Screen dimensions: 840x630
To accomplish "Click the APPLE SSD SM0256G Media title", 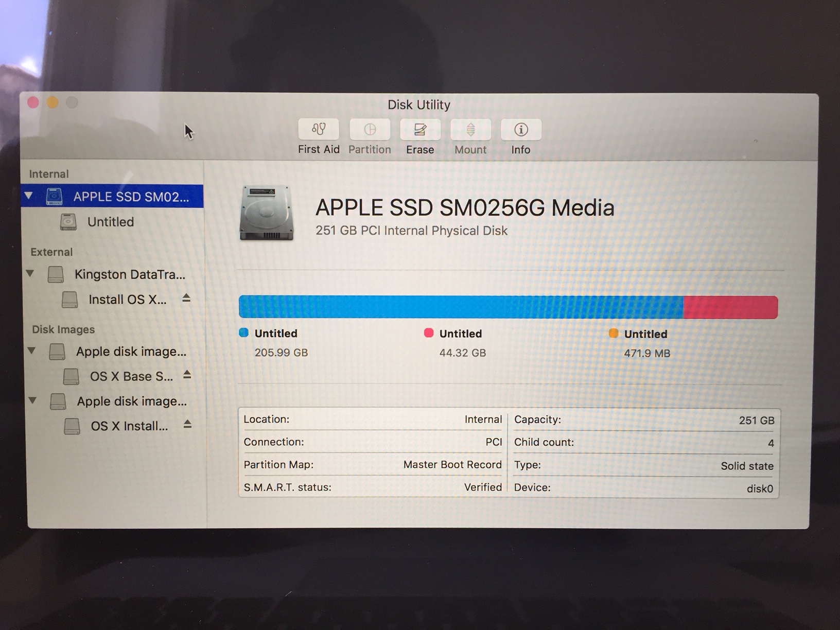I will tap(465, 208).
